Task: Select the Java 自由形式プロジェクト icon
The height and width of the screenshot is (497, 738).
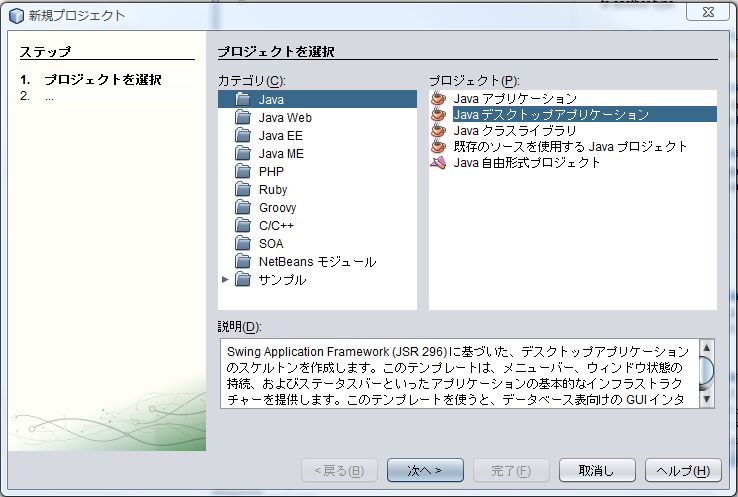Action: click(437, 162)
